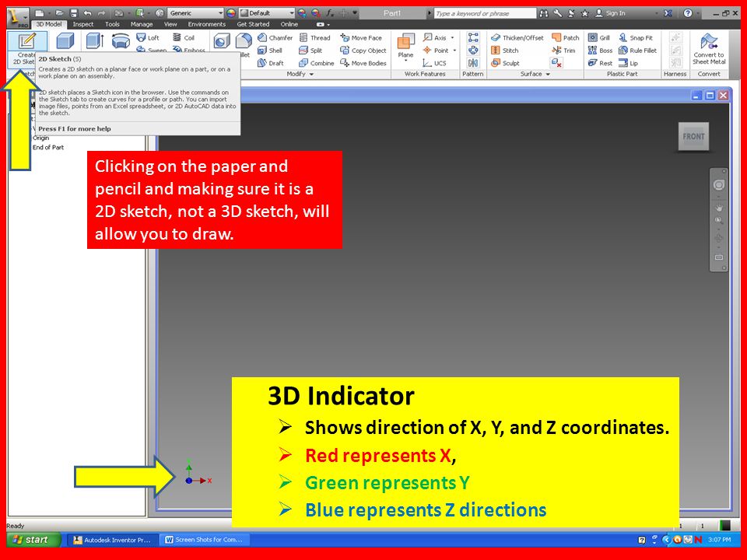The height and width of the screenshot is (560, 747).
Task: Select the Rule Fillet tool
Action: click(x=638, y=51)
